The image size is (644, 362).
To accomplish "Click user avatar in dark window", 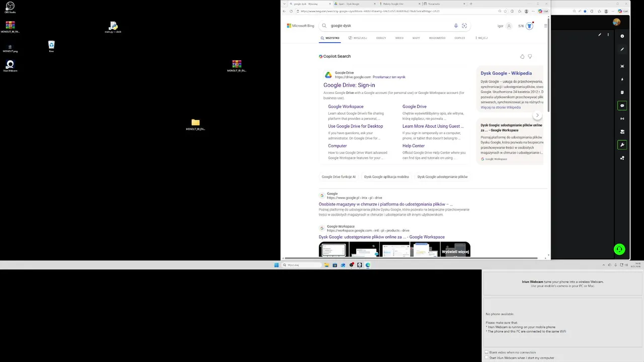I will click(617, 22).
